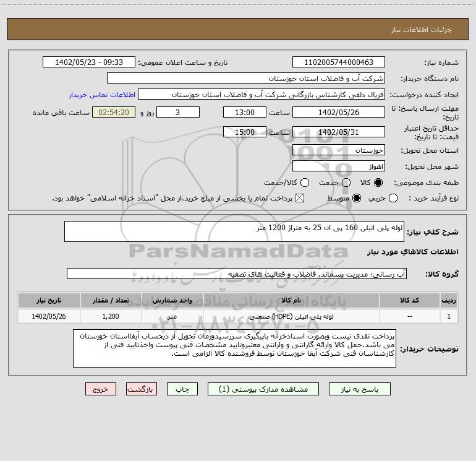Click the countdown timer 02:54:20 field
This screenshot has width=476, height=461.
[x=114, y=112]
